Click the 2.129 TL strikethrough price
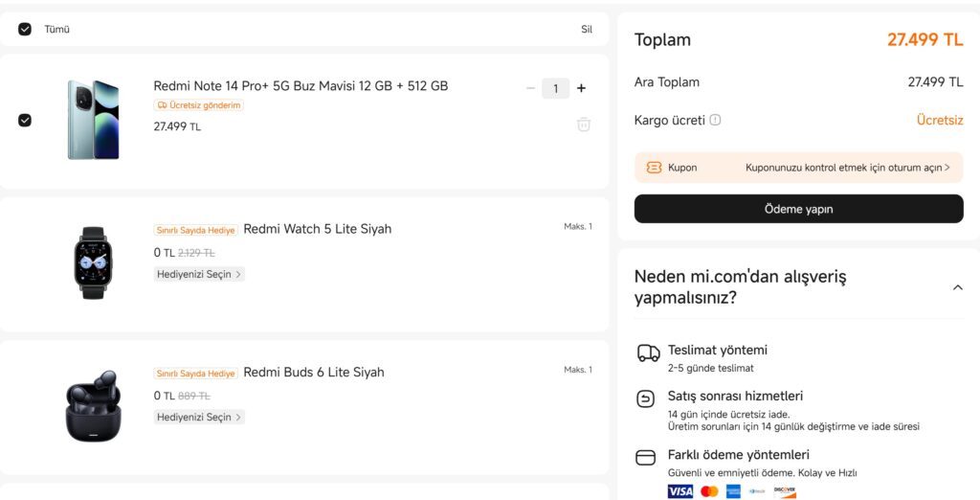980x500 pixels. [x=196, y=253]
